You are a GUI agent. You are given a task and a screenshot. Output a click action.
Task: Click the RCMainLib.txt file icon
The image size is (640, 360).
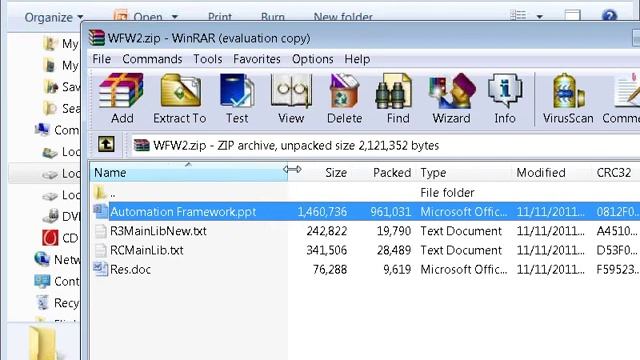pyautogui.click(x=101, y=250)
